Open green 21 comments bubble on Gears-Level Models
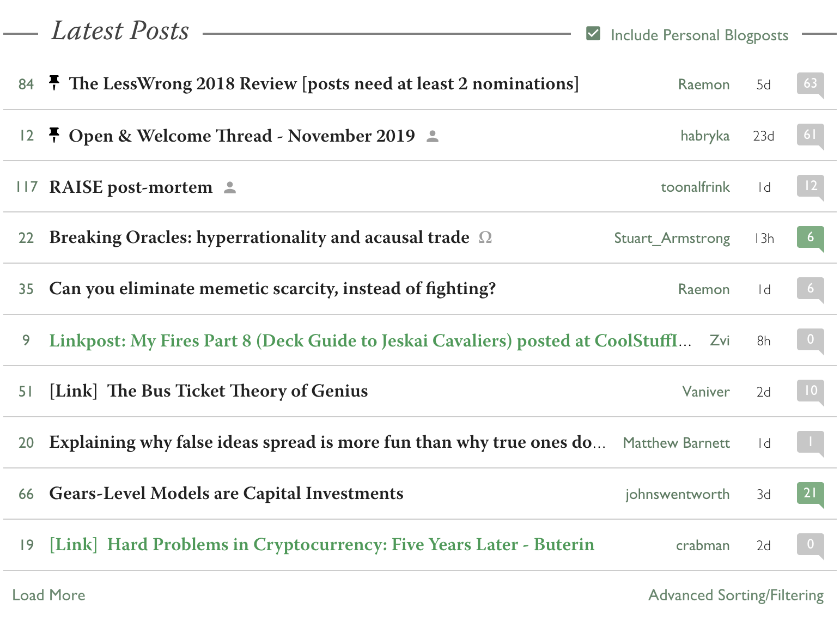Screen dimensions: 840x621 [810, 494]
